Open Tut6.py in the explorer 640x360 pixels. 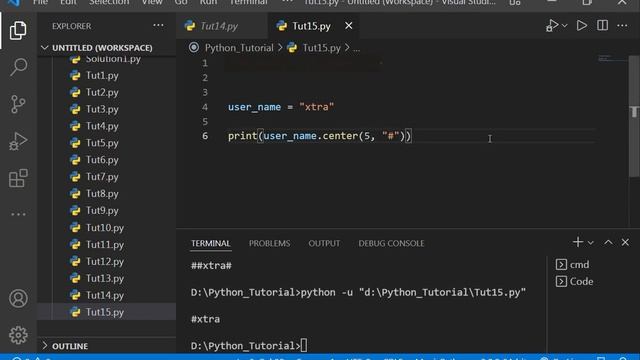pyautogui.click(x=102, y=160)
